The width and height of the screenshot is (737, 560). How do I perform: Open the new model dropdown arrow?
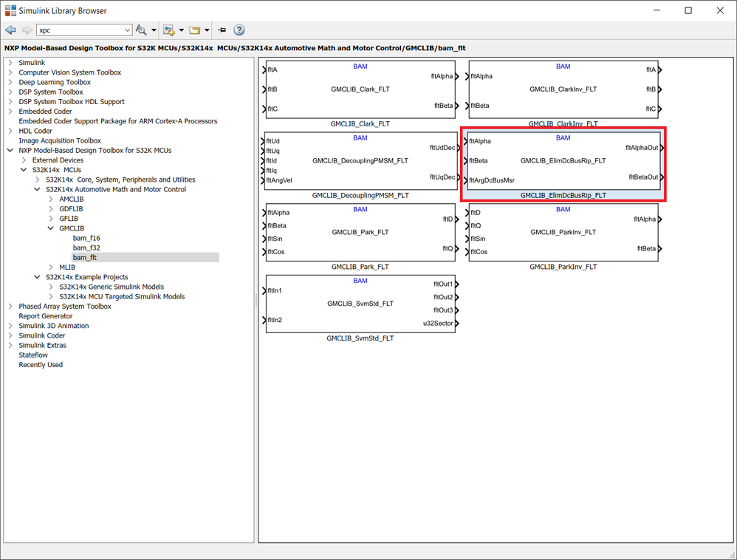click(182, 30)
